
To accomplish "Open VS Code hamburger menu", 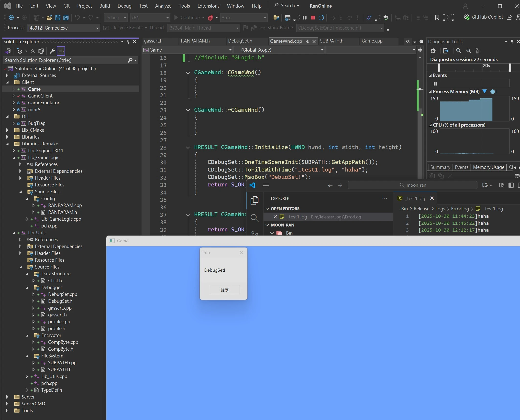I will pyautogui.click(x=266, y=185).
